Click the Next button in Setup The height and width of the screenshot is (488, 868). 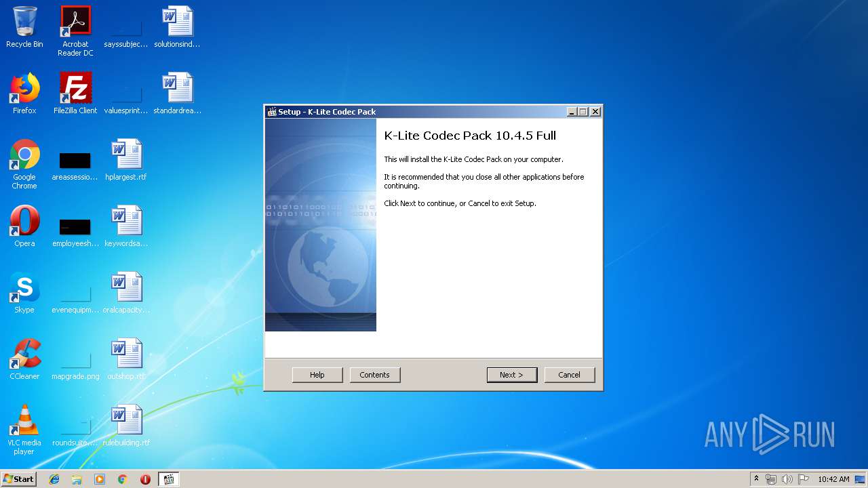click(x=512, y=375)
